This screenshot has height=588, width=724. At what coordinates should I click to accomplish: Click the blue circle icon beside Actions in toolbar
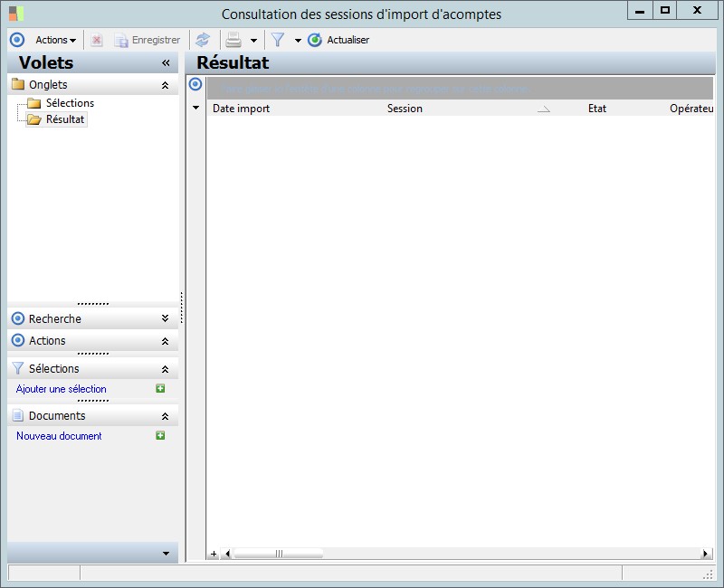pos(17,40)
